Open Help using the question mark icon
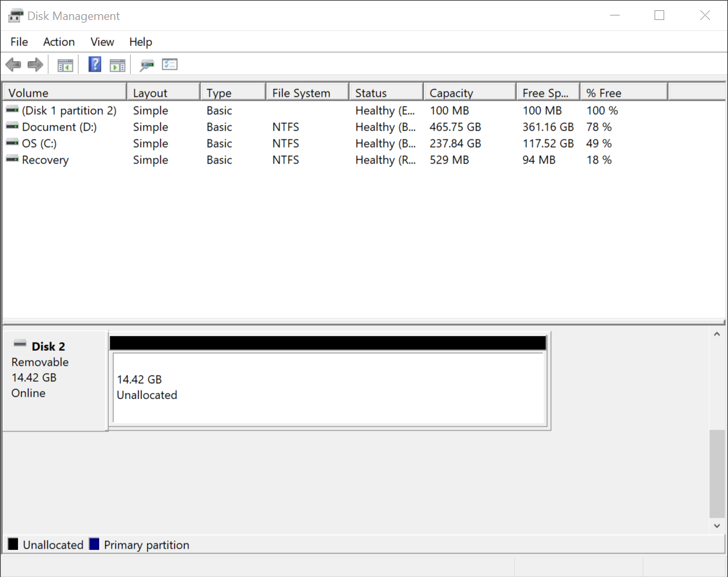Viewport: 728px width, 577px height. [94, 64]
